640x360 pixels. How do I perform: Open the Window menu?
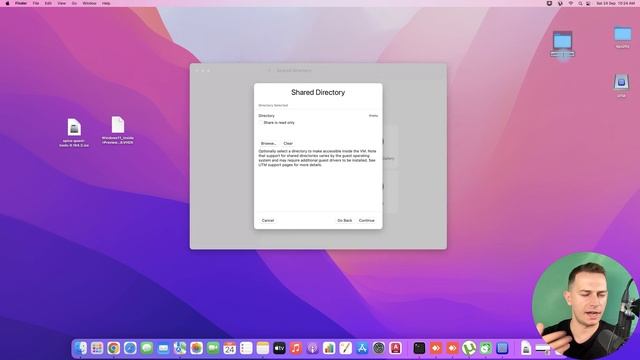(89, 3)
